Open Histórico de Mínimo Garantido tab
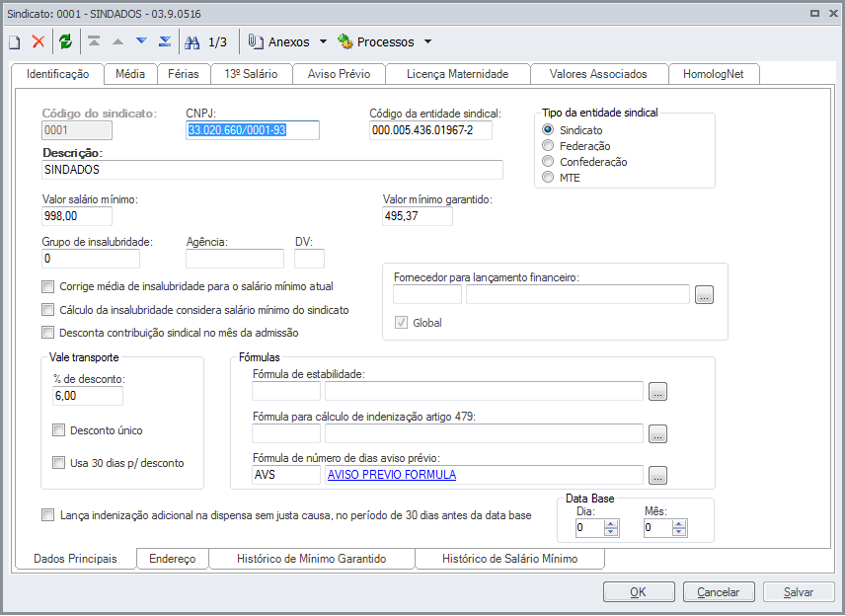This screenshot has width=845, height=616. point(312,559)
